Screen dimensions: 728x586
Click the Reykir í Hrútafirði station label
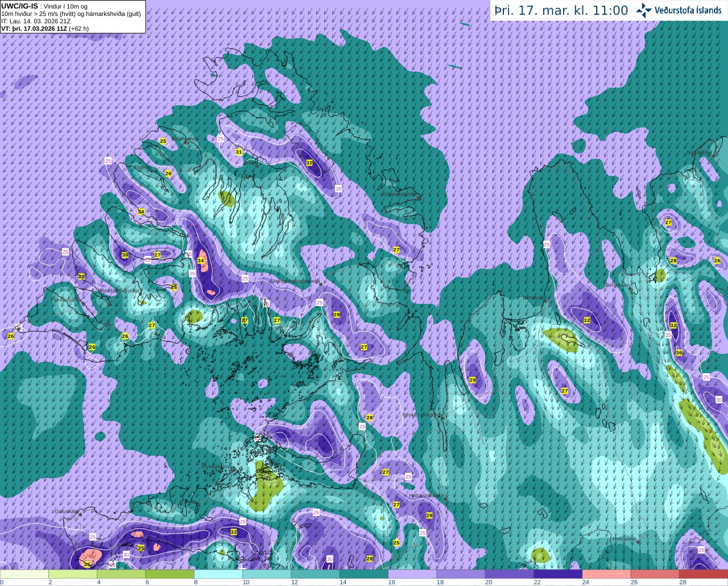[422, 415]
